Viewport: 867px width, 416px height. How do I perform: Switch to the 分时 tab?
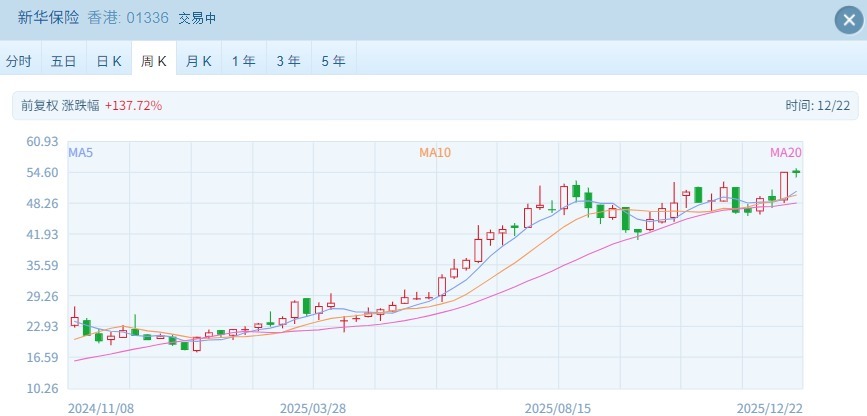click(x=19, y=60)
